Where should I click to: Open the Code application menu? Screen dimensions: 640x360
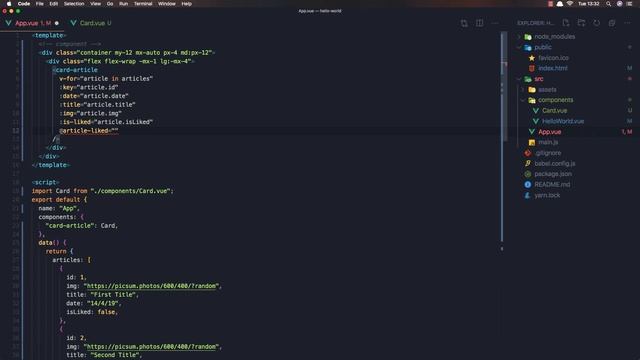pyautogui.click(x=24, y=4)
